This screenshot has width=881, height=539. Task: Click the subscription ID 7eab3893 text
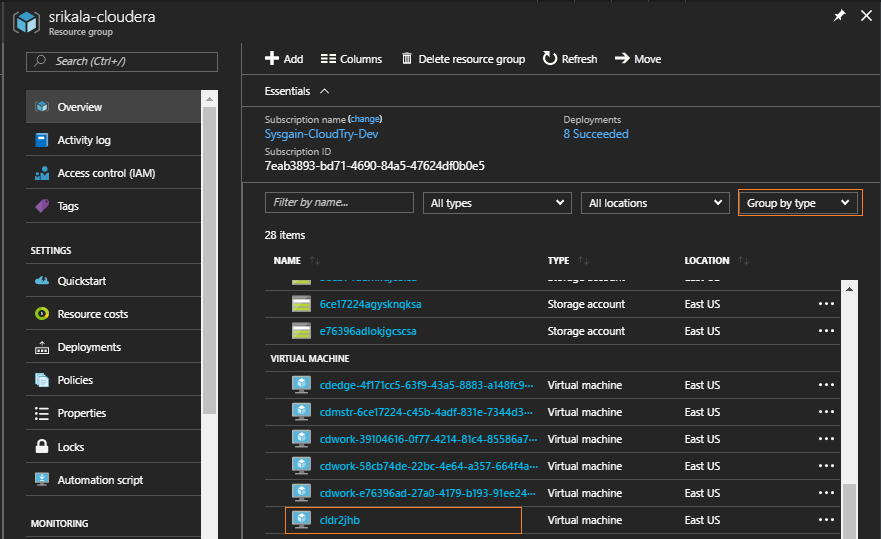374,166
